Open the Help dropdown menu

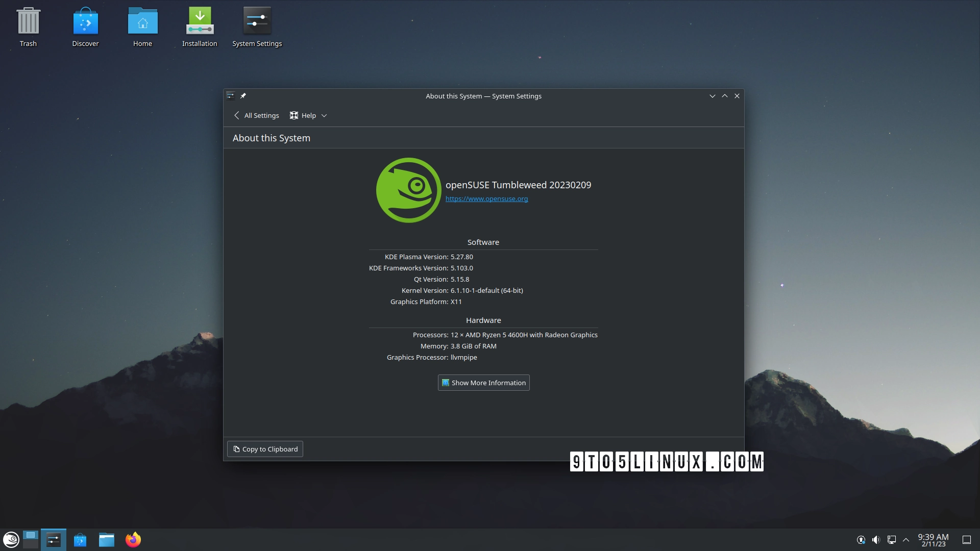[308, 115]
